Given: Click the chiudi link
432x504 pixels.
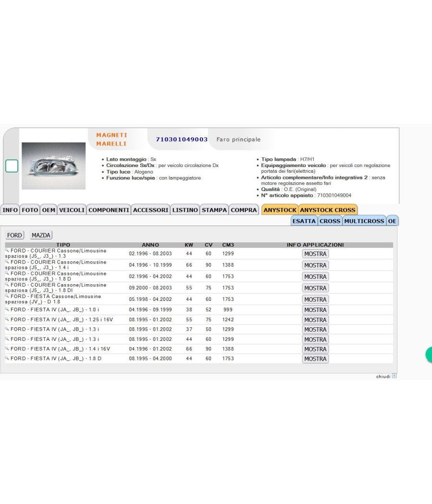Looking at the screenshot, I should point(383,376).
